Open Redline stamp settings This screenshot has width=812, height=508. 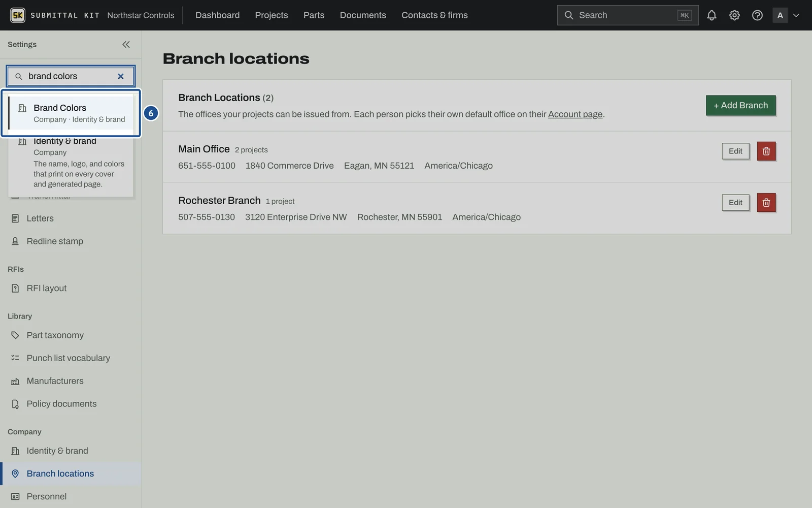click(x=71, y=241)
